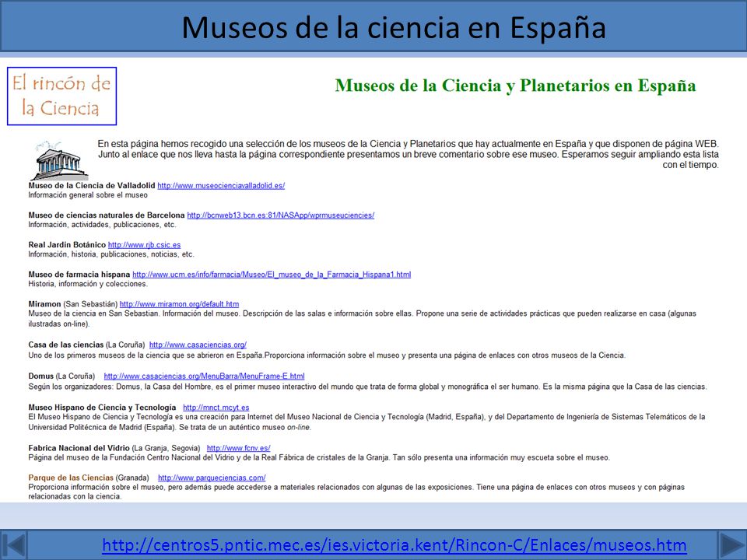This screenshot has height=560, width=747.
Task: Open the mnct.mcyt.es link
Action: (x=216, y=408)
